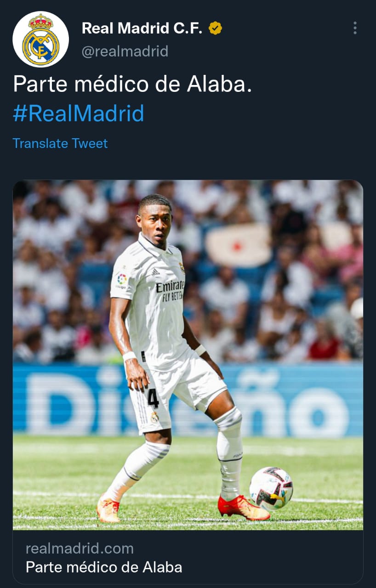
Task: Open the card title Parte médico de Alaba
Action: [104, 567]
